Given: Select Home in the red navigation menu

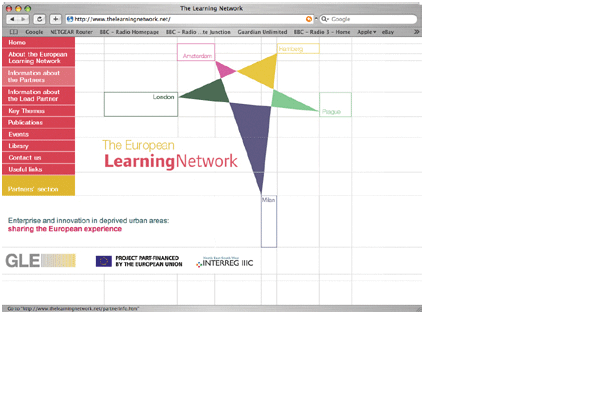Looking at the screenshot, I should coord(38,42).
